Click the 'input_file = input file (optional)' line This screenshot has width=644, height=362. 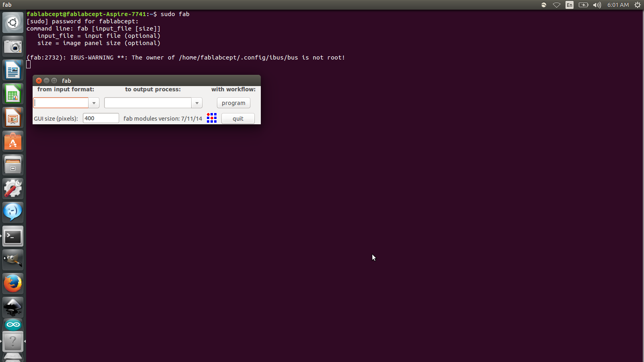coord(99,36)
